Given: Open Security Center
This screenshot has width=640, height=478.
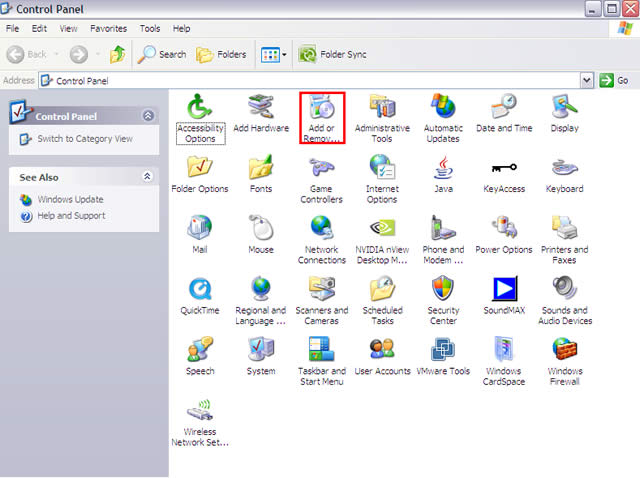Looking at the screenshot, I should [x=443, y=301].
